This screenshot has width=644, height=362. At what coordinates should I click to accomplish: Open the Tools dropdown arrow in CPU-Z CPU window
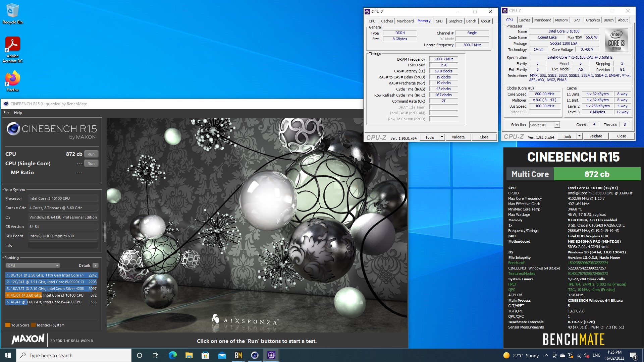tap(579, 136)
